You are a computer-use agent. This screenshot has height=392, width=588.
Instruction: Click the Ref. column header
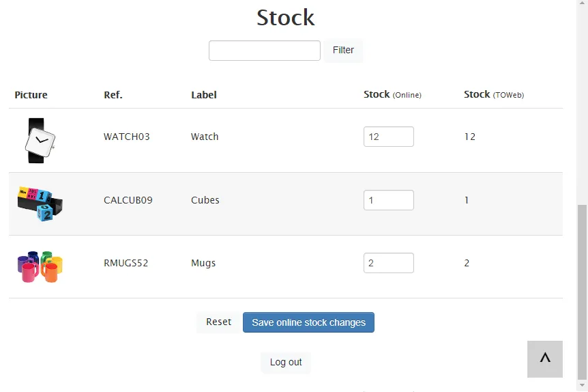pos(113,95)
